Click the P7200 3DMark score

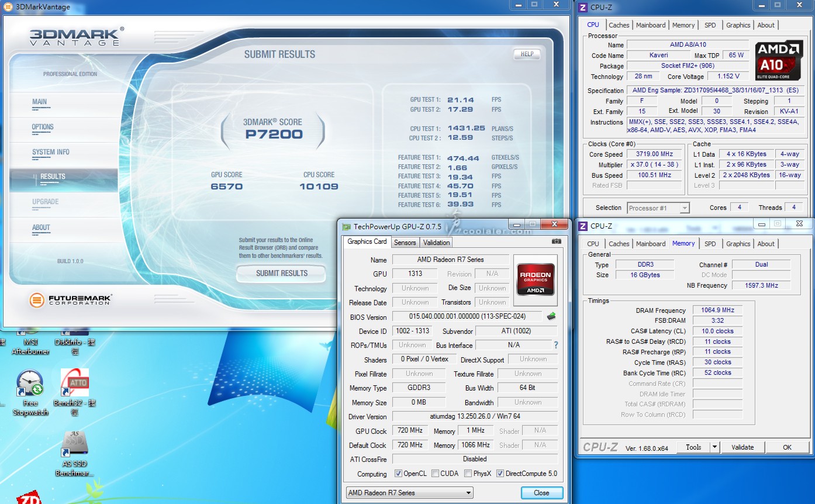(274, 134)
